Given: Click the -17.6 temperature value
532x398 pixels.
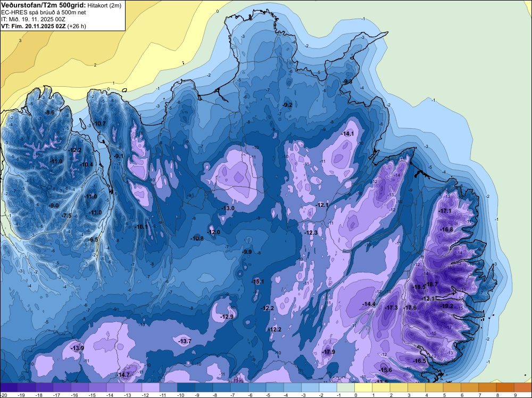Looking at the screenshot, I should (410, 308).
